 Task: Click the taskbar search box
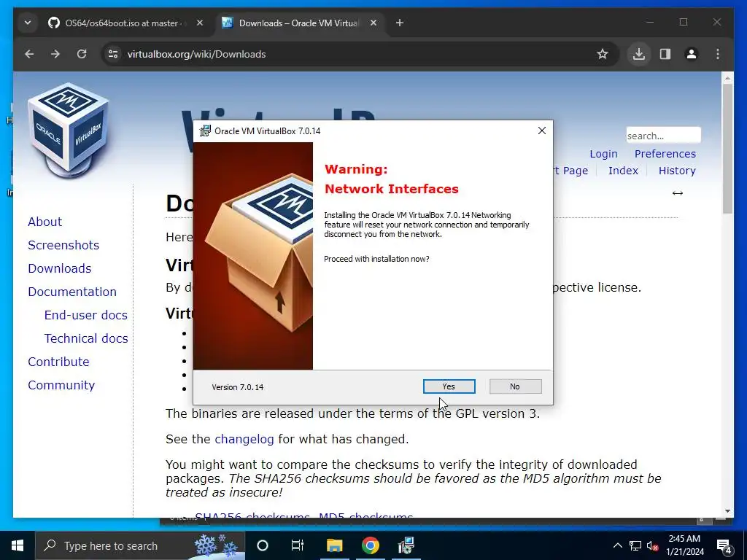pyautogui.click(x=140, y=545)
